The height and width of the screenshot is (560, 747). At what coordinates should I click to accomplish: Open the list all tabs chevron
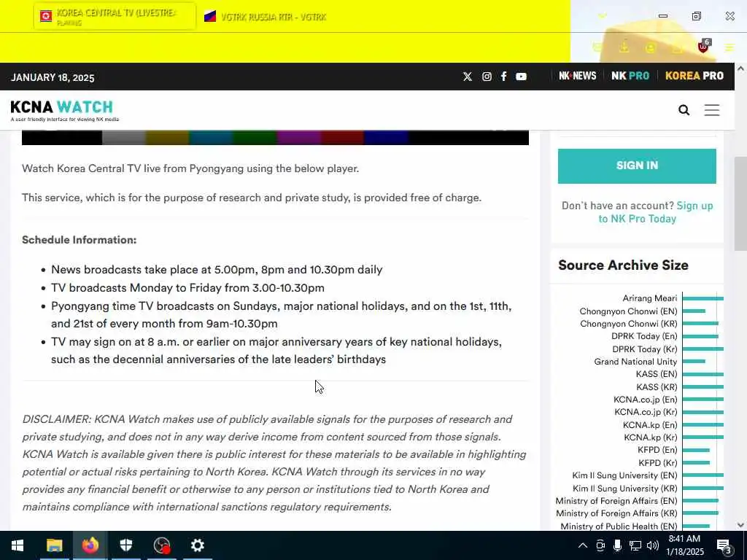603,16
